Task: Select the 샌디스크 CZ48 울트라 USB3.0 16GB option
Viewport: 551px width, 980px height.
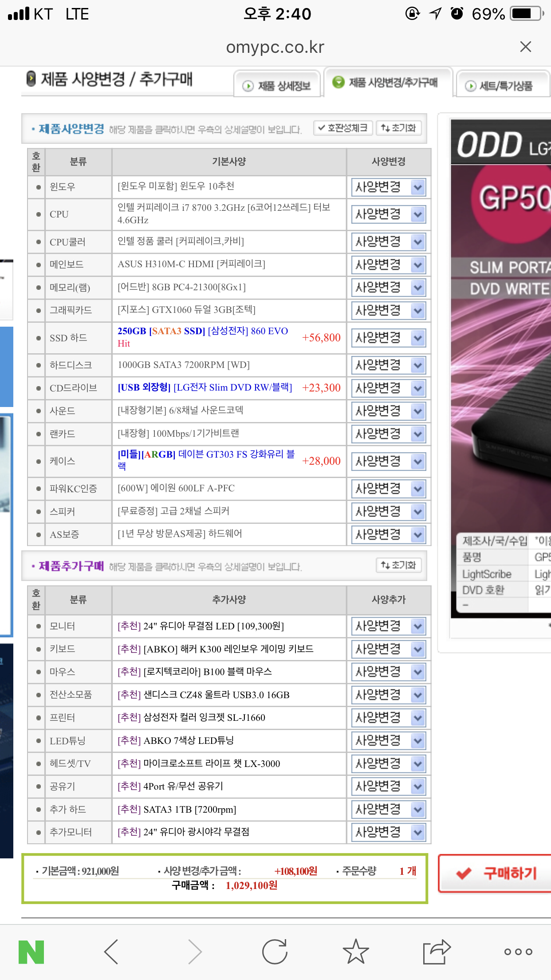Action: click(203, 695)
